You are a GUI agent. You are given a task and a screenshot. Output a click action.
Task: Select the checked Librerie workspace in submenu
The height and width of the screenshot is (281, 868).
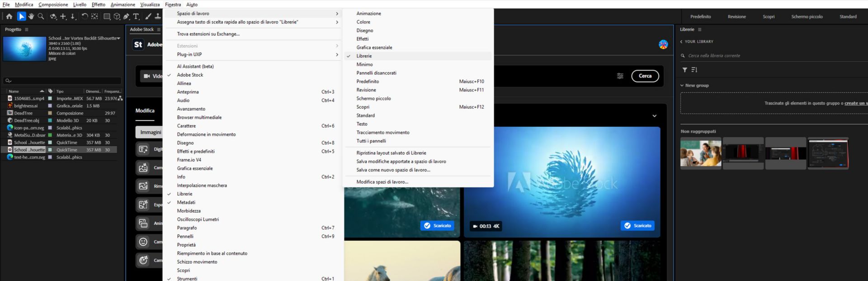pyautogui.click(x=418, y=56)
